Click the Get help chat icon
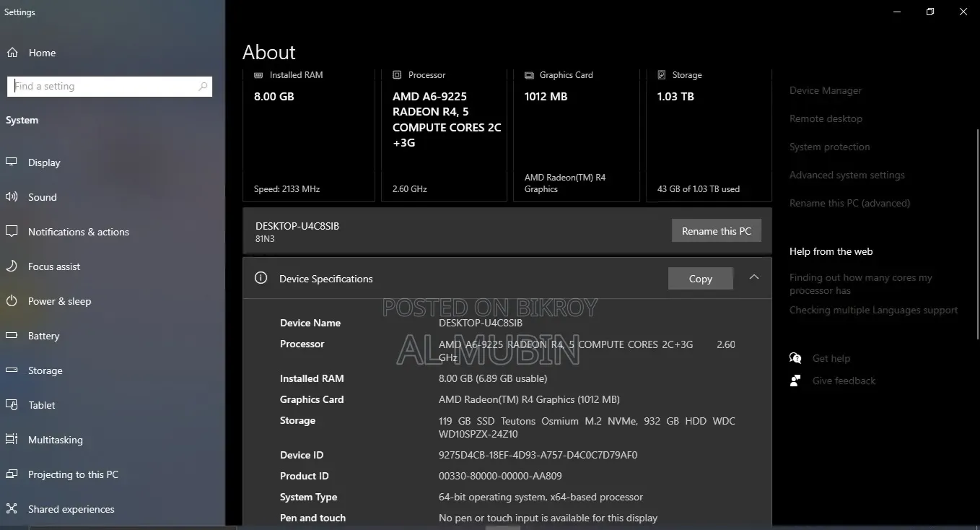 click(795, 358)
